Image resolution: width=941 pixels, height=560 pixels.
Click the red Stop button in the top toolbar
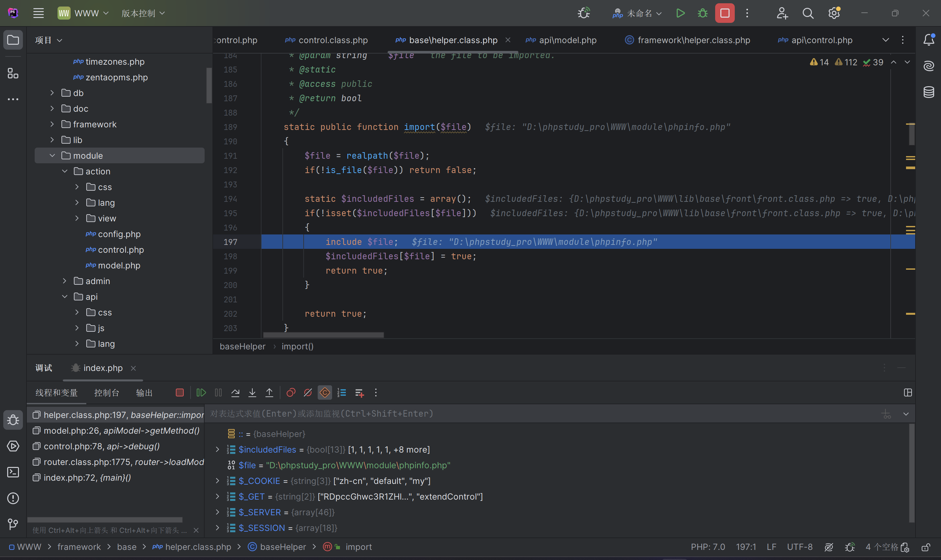[724, 13]
